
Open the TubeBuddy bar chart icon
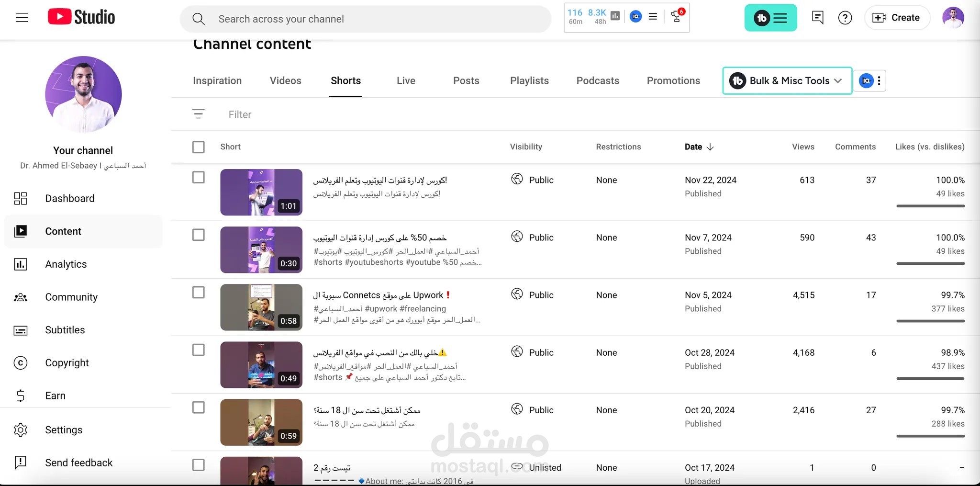[615, 16]
